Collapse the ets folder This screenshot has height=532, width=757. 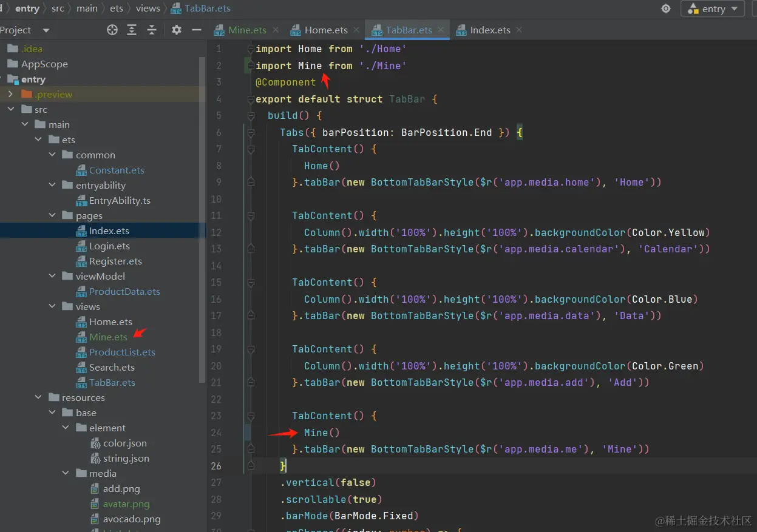point(39,140)
